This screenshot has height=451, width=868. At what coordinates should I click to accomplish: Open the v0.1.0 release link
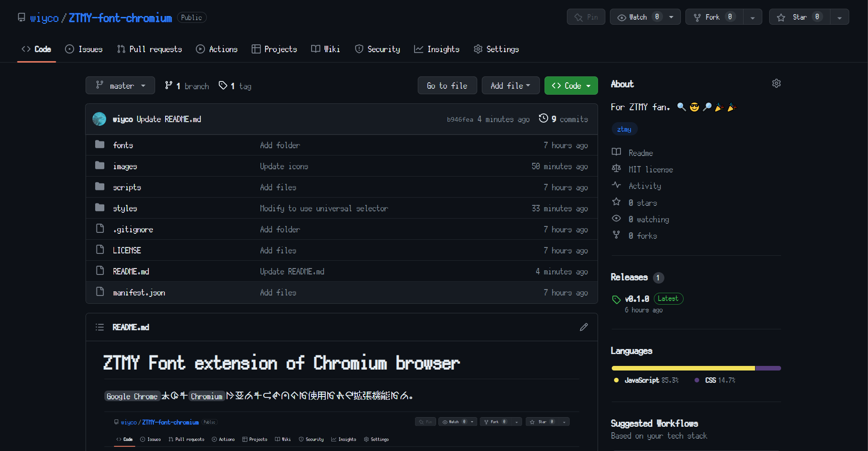click(637, 299)
